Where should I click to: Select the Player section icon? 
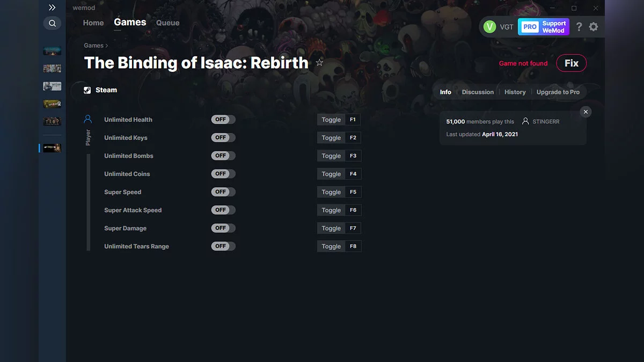coord(88,119)
